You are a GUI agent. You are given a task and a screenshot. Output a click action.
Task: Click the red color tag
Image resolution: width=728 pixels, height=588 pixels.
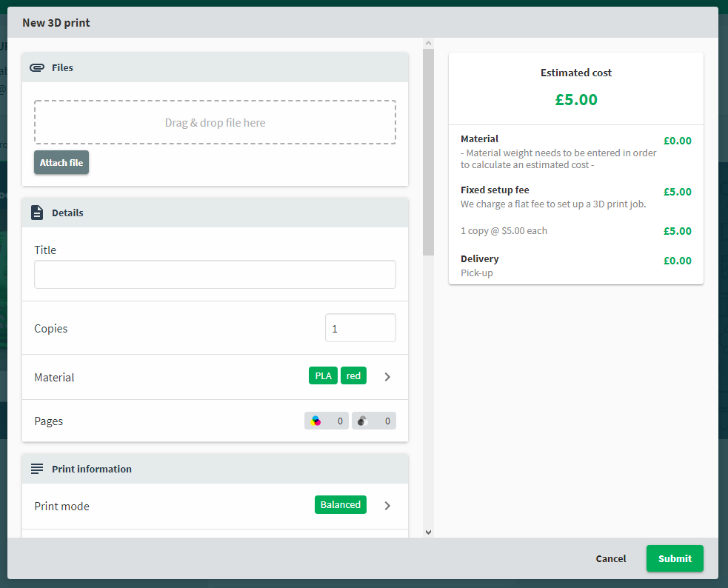click(x=353, y=375)
